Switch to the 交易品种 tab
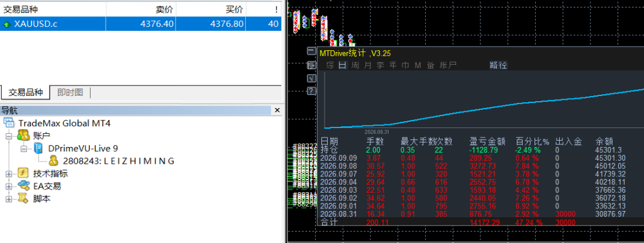Screen dimensions: 644x243 click(x=25, y=92)
